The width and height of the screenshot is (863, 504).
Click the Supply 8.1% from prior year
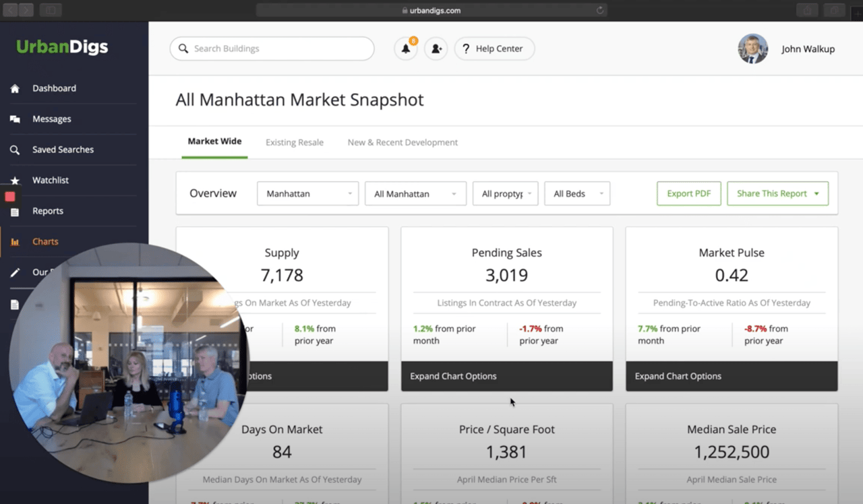(315, 335)
